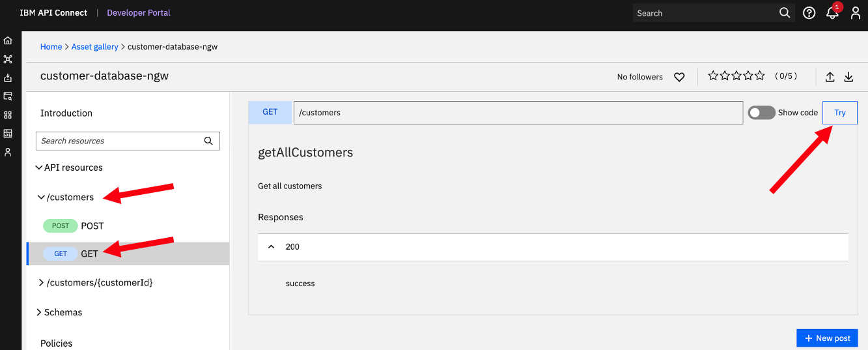Screen dimensions: 868x350
Task: Click the search resources magnifier icon
Action: tap(208, 141)
